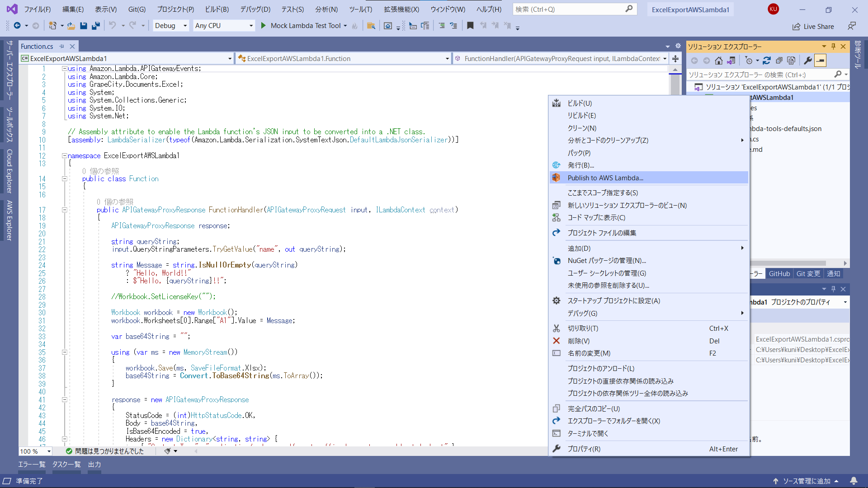Click the Find in Files folder-search icon

pos(371,26)
